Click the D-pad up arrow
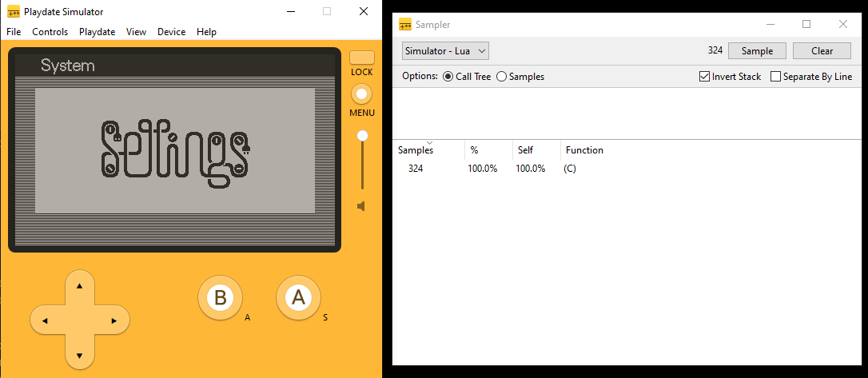Viewport: 868px width, 378px height. coord(79,286)
